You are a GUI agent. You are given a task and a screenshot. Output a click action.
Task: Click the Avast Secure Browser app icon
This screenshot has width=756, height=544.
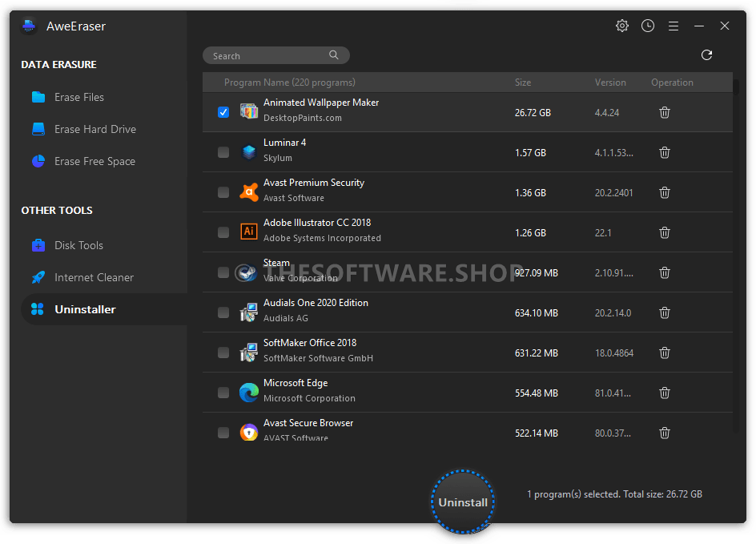(249, 433)
